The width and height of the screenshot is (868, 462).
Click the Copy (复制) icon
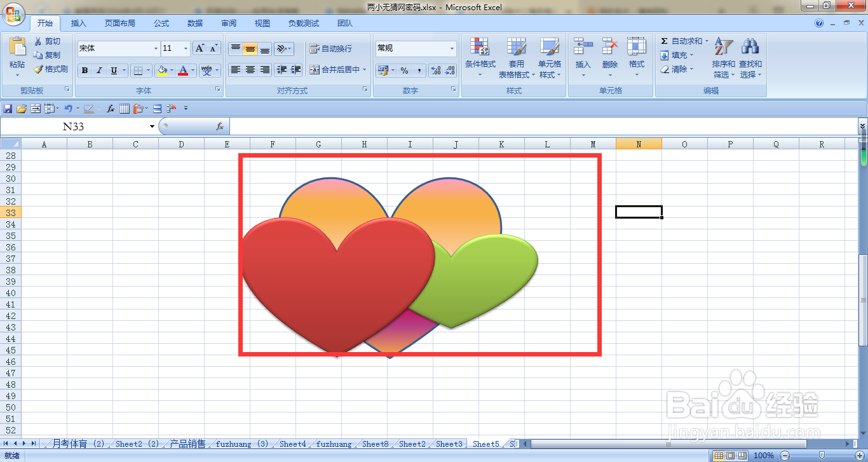pyautogui.click(x=38, y=55)
